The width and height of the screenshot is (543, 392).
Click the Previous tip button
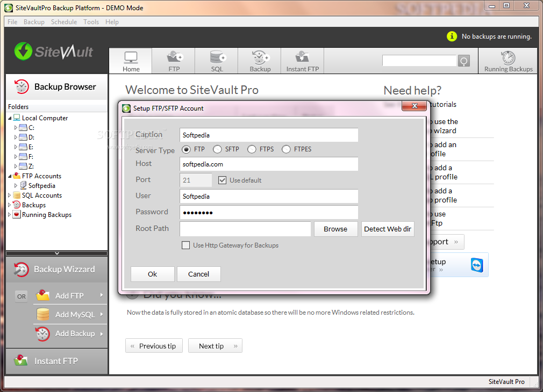click(154, 346)
